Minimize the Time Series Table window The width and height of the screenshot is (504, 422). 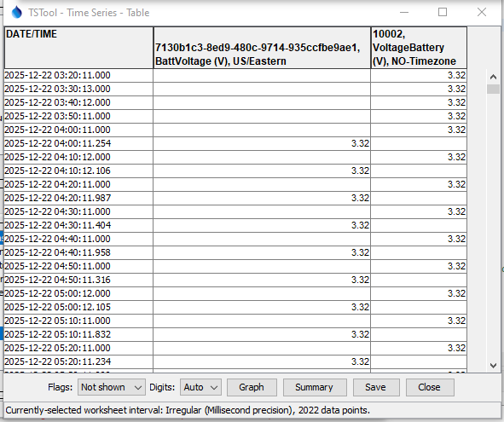(404, 12)
